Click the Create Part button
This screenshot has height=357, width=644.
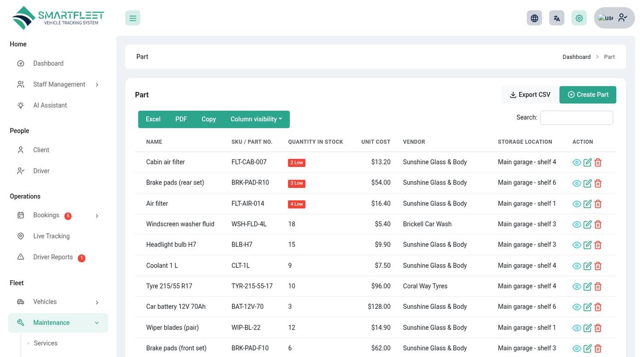pos(588,95)
